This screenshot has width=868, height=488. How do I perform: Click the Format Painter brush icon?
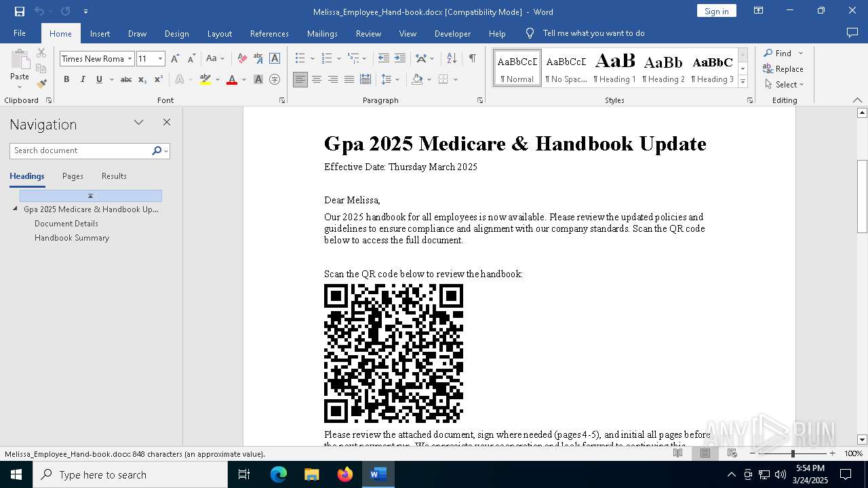coord(41,84)
